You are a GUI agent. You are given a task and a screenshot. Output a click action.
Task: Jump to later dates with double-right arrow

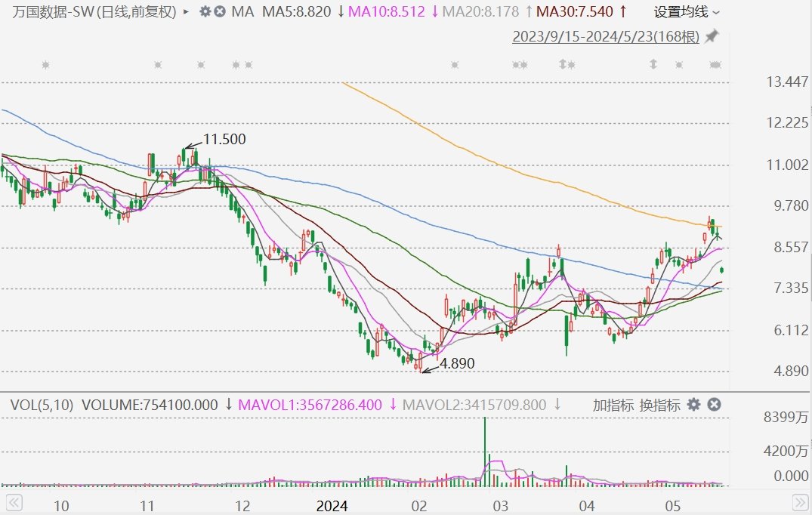pos(801,502)
